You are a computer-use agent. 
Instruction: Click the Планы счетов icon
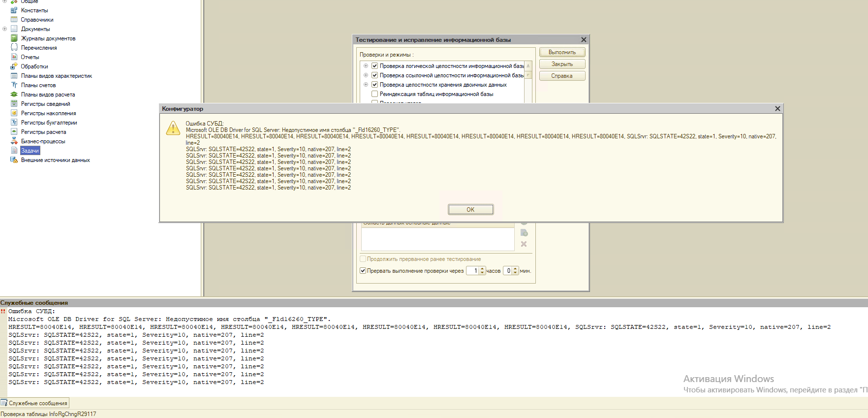pos(14,85)
